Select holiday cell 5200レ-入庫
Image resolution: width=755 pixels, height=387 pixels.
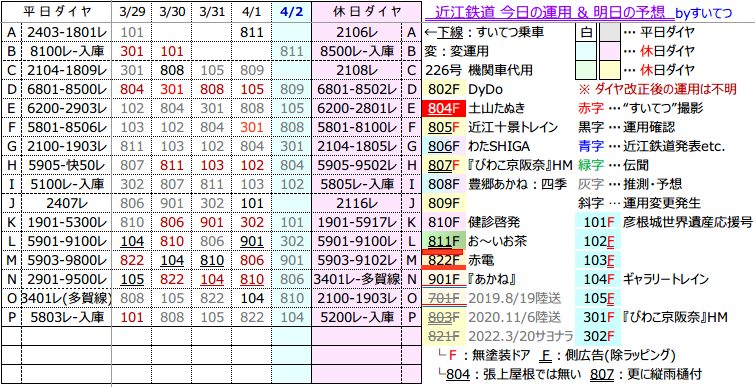coord(357,318)
